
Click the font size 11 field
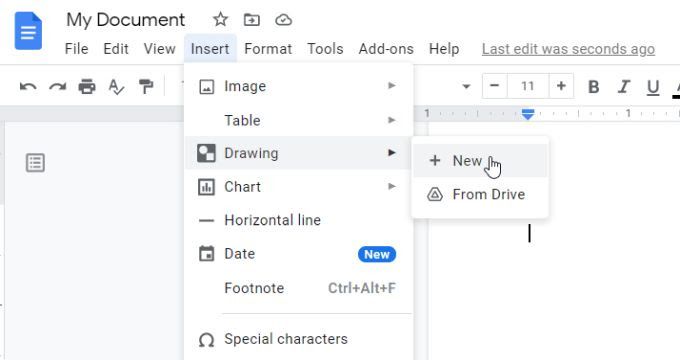coord(527,86)
